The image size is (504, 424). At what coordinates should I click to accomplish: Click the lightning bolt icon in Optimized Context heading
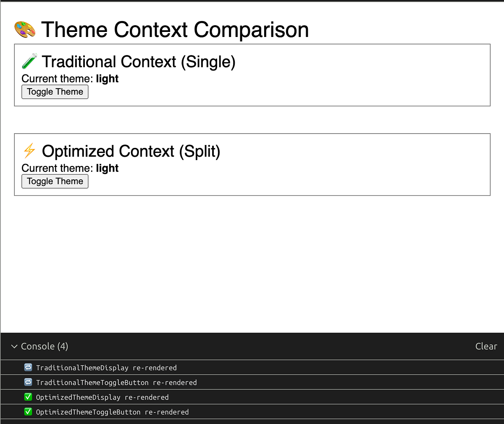tap(29, 151)
